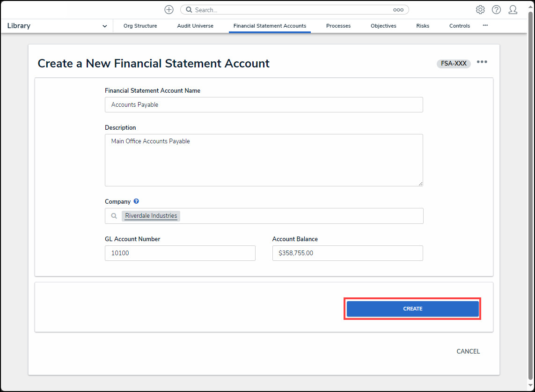Expand the Library dropdown
Viewport: 535px width, 392px height.
point(104,26)
